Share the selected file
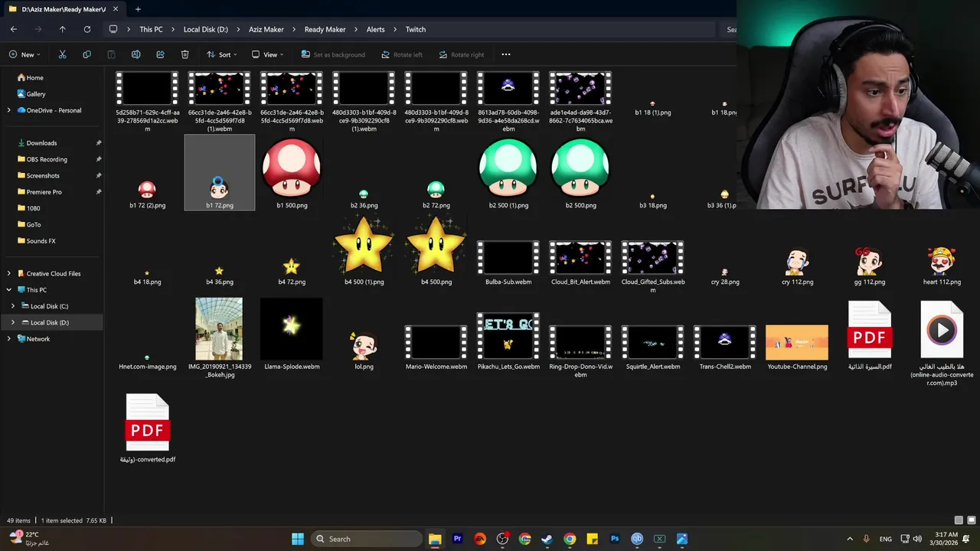Viewport: 980px width, 551px height. click(160, 54)
